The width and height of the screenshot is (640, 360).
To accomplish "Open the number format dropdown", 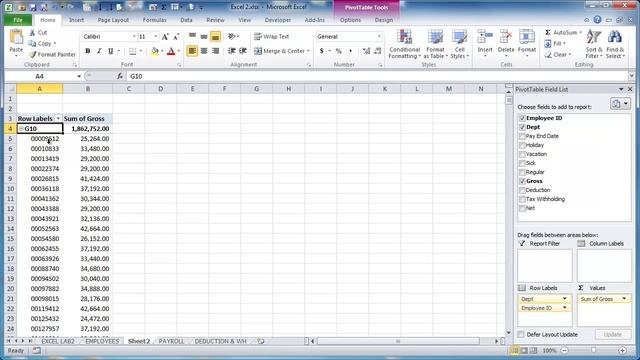I will (379, 37).
